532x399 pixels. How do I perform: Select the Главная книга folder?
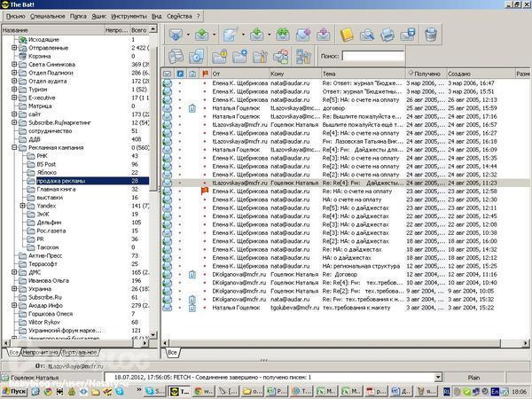click(54, 189)
